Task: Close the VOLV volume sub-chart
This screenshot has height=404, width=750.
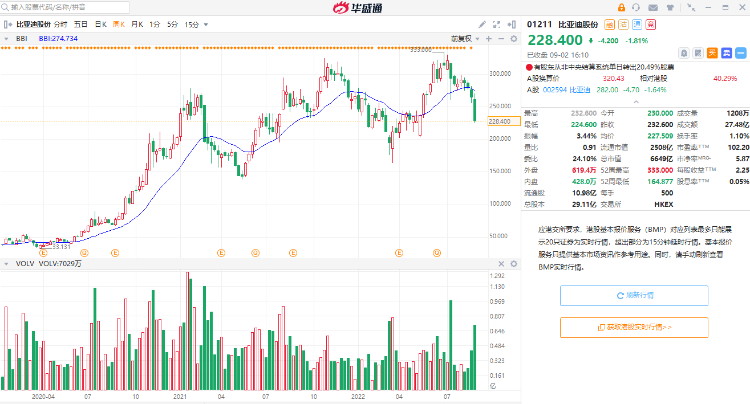Action: (x=501, y=264)
